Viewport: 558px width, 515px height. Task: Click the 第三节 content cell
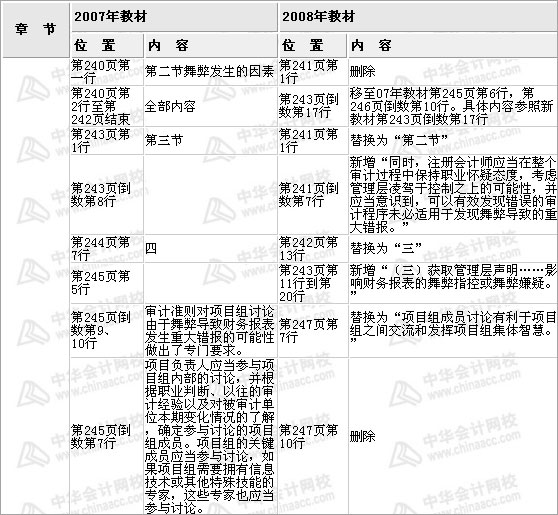[x=210, y=141]
